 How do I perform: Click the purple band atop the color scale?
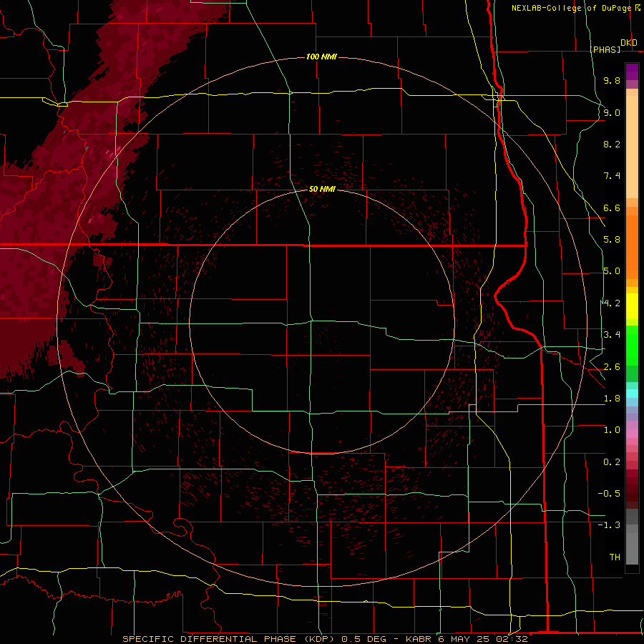(x=632, y=72)
